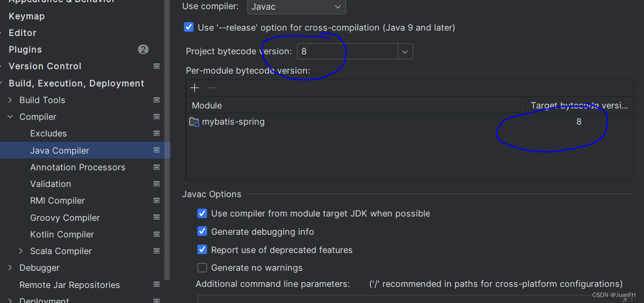Enable Generate no warnings
This screenshot has height=303, width=644.
pyautogui.click(x=202, y=268)
